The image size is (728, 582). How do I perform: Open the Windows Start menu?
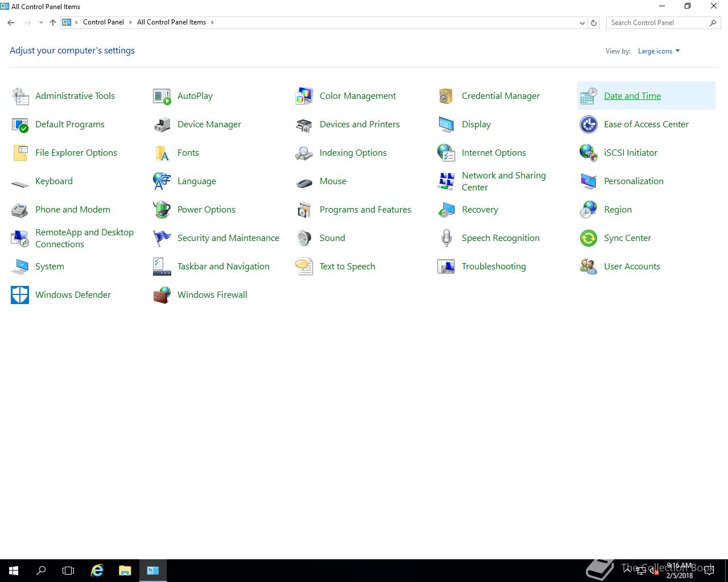(14, 571)
